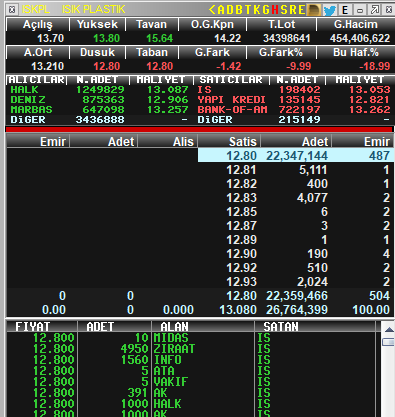Click the Tavan value 15.64
The height and width of the screenshot is (417, 395).
click(x=160, y=38)
